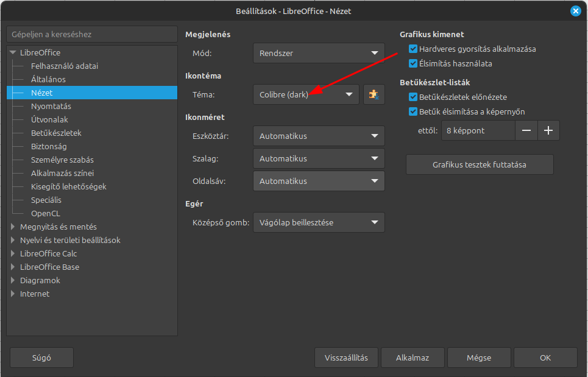Screen dimensions: 588x377
Task: Expand the LibreOffice Calc node
Action: [13, 254]
